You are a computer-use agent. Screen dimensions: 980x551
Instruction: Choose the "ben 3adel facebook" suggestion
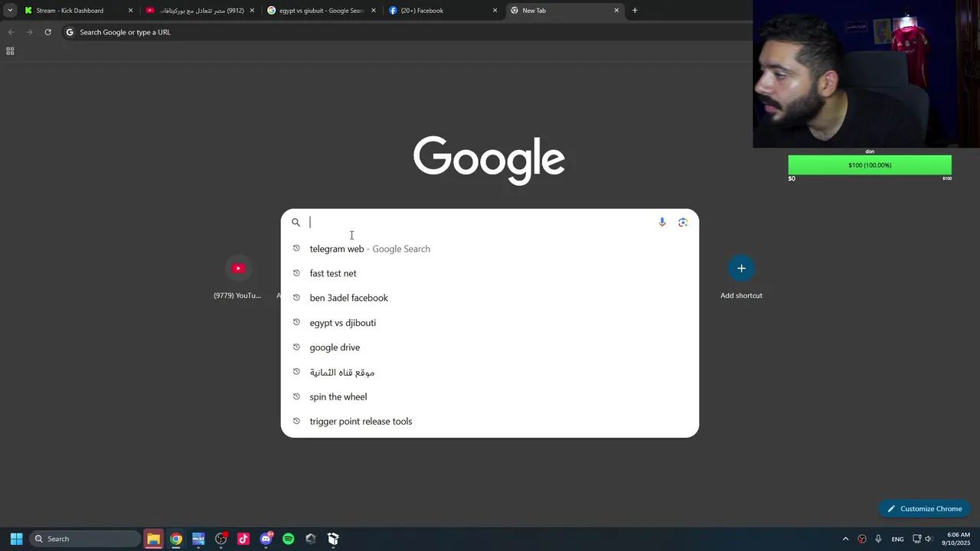coord(490,298)
